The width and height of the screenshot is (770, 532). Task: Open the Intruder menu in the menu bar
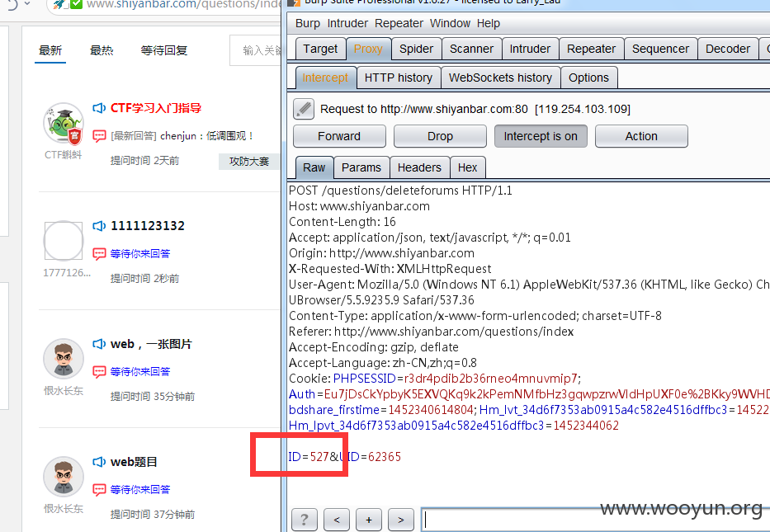pyautogui.click(x=347, y=23)
